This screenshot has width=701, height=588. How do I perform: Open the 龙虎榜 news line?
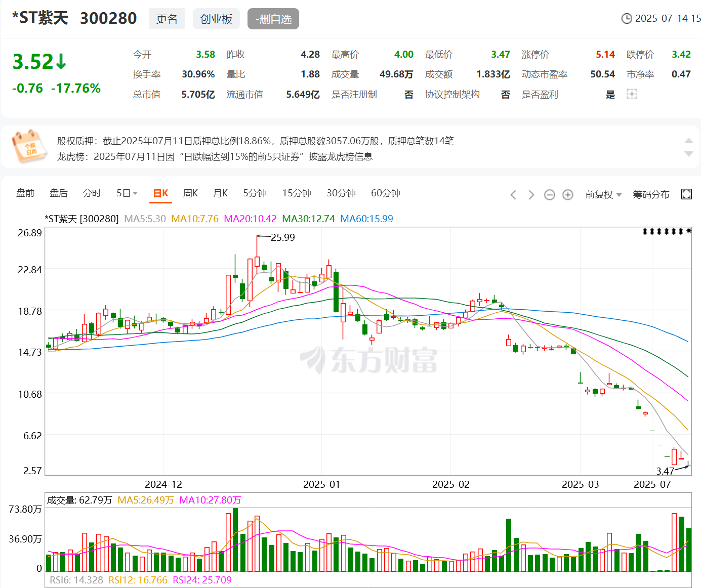pyautogui.click(x=215, y=157)
